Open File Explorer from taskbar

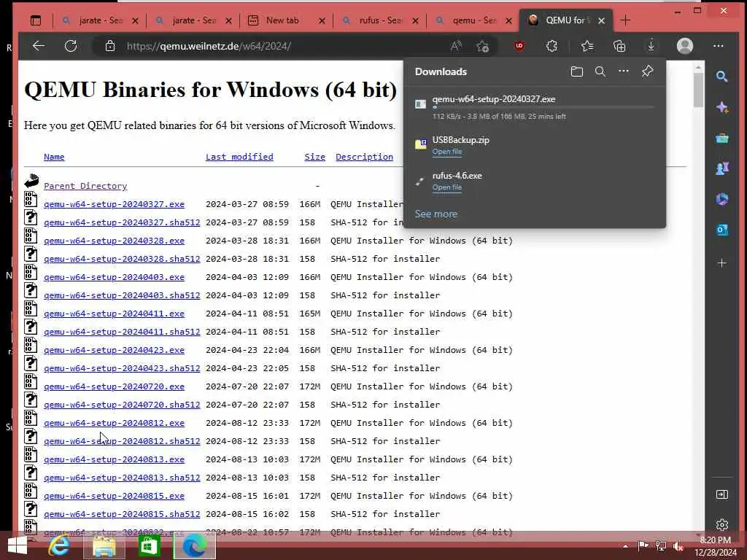pos(104,545)
